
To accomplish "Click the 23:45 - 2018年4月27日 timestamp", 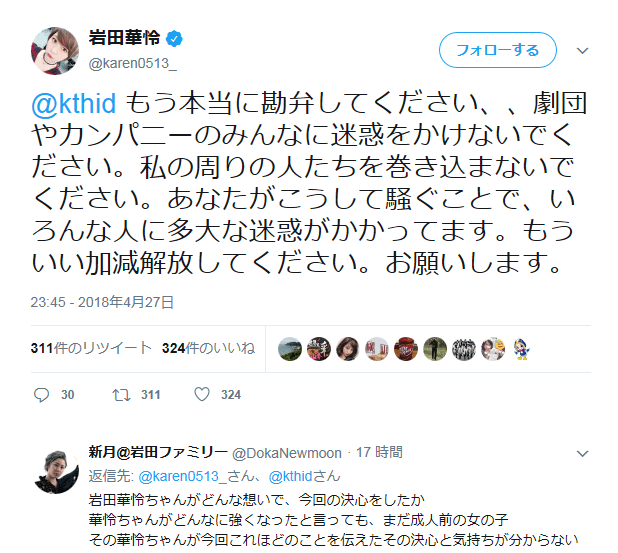I will point(102,302).
